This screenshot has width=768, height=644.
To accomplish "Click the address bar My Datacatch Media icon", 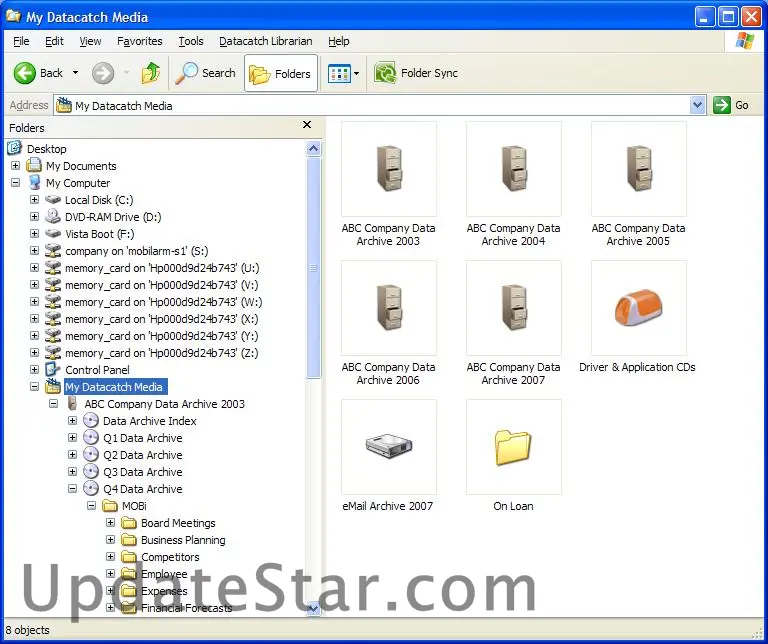I will click(64, 105).
